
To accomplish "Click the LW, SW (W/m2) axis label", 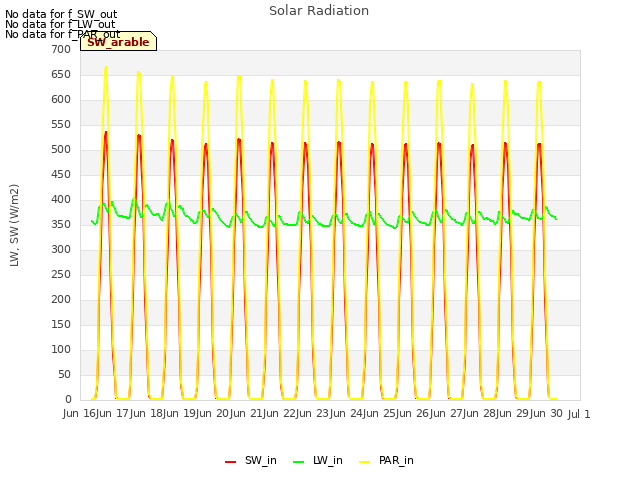I will click(15, 225).
